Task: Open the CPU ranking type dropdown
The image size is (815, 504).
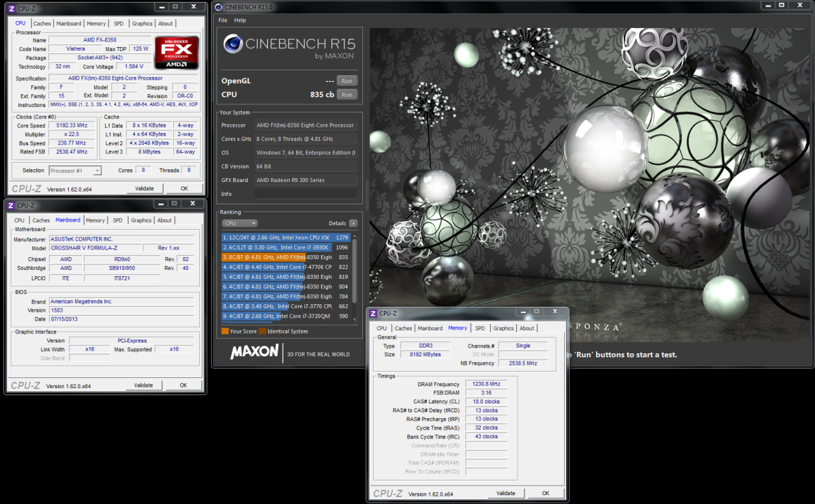Action: (x=240, y=223)
